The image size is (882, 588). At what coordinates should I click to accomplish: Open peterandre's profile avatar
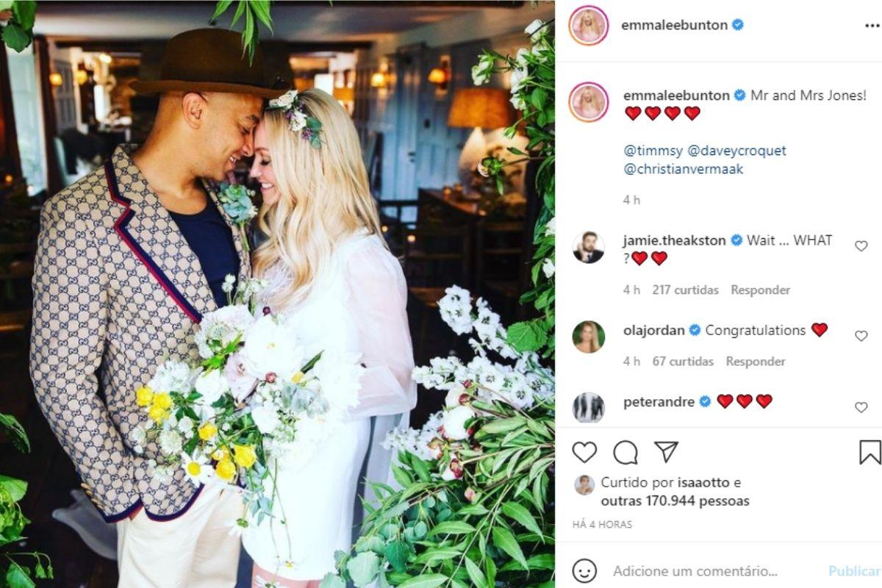tap(589, 407)
